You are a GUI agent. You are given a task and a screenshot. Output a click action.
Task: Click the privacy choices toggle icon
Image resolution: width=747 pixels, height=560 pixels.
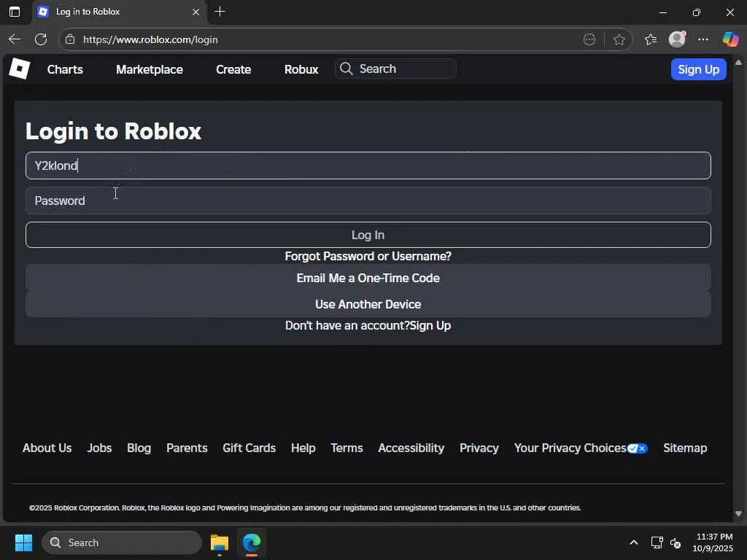click(x=638, y=448)
